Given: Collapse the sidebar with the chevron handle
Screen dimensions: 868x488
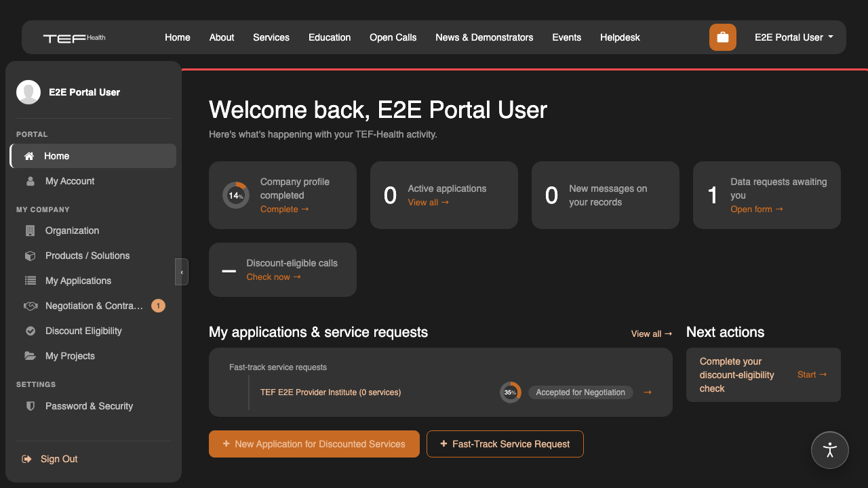Looking at the screenshot, I should click(182, 272).
